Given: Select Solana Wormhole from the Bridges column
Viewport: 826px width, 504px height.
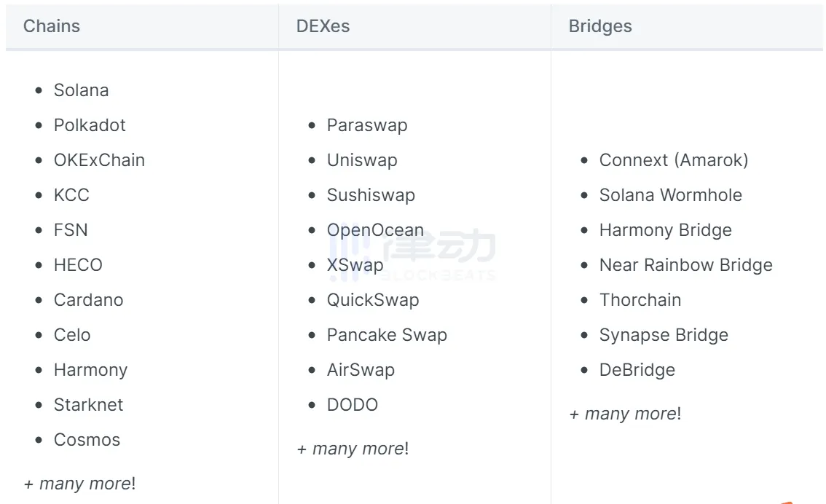Looking at the screenshot, I should pyautogui.click(x=671, y=195).
